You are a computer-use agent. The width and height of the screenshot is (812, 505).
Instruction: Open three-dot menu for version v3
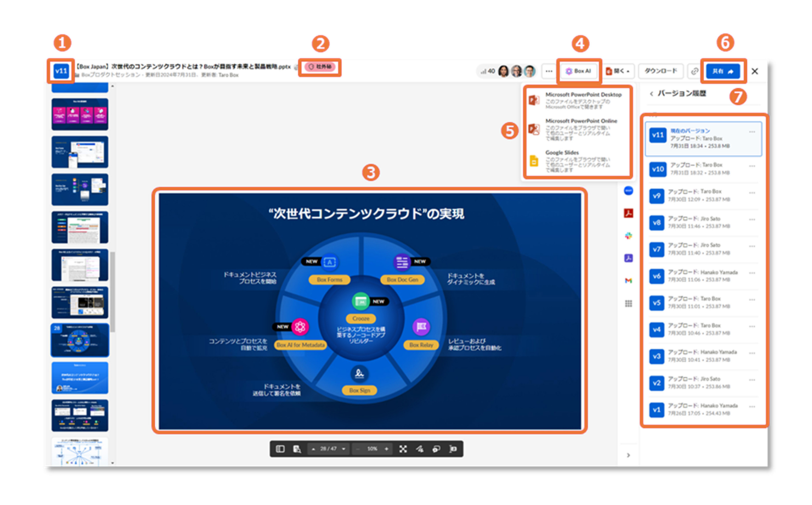pos(752,353)
